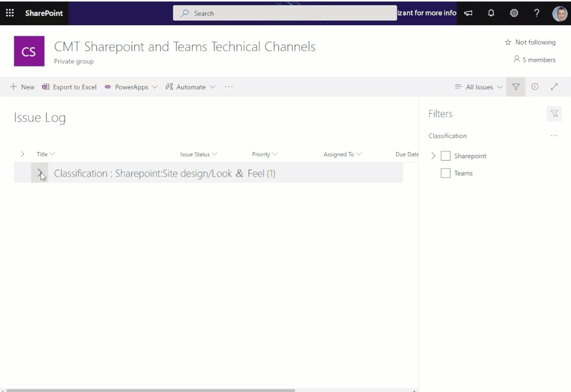
Task: Click the Issue Log heading
Action: click(x=39, y=118)
